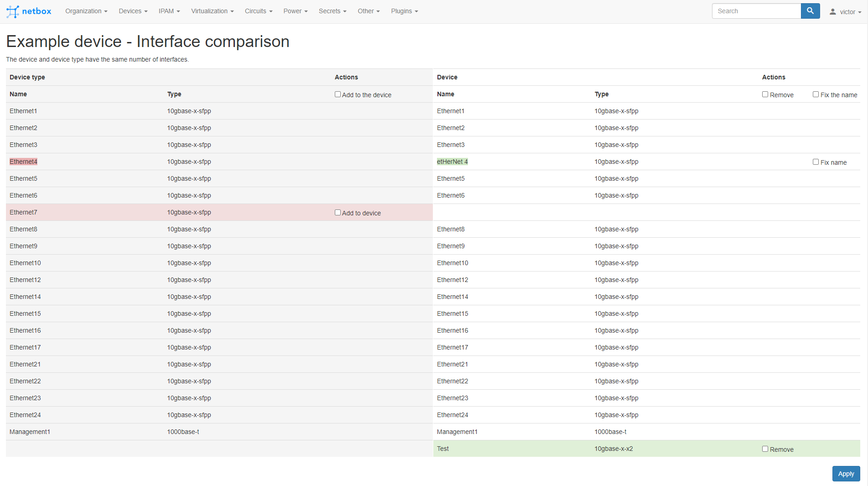868x486 pixels.
Task: Click Ethernet22 in the Device column
Action: coord(452,381)
